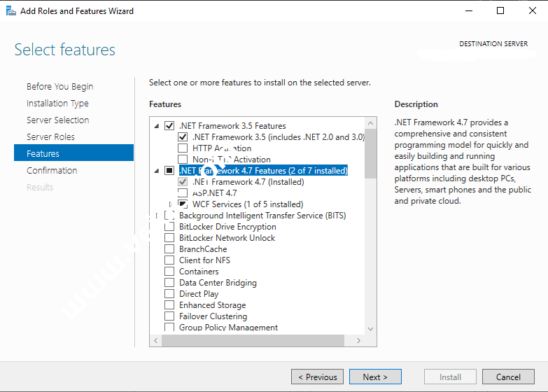Viewport: 548px width, 392px height.
Task: Open the Server Roles step
Action: (50, 137)
